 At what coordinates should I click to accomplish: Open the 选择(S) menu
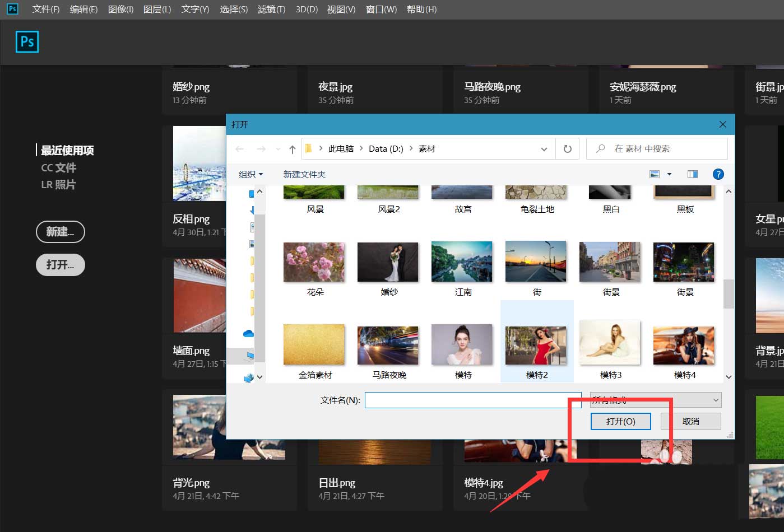coord(234,10)
